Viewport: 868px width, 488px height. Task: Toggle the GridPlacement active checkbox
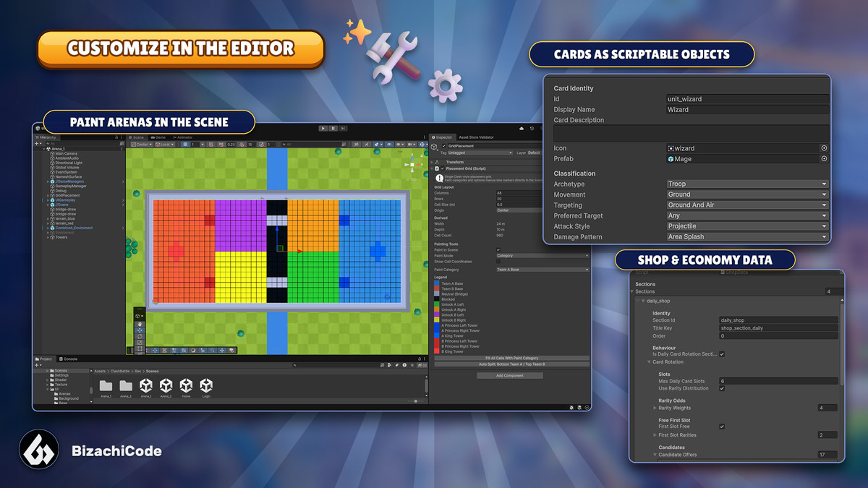click(444, 146)
